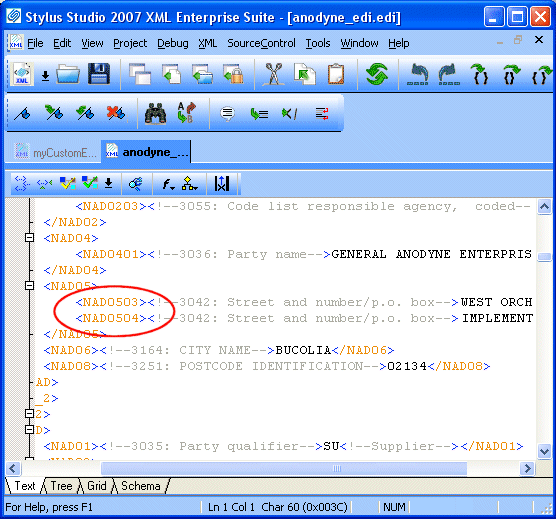Click the vertical scrollbar down arrow
Screen dimensions: 556x519
point(544,451)
